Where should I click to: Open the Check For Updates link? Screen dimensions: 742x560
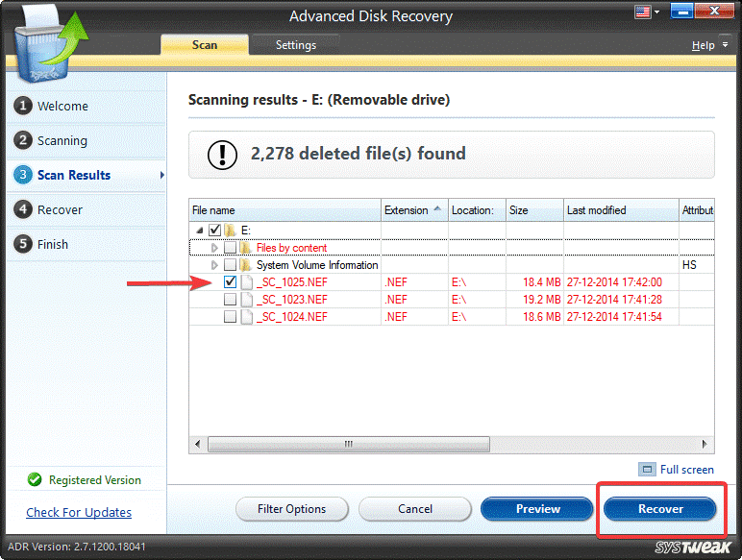[x=79, y=512]
